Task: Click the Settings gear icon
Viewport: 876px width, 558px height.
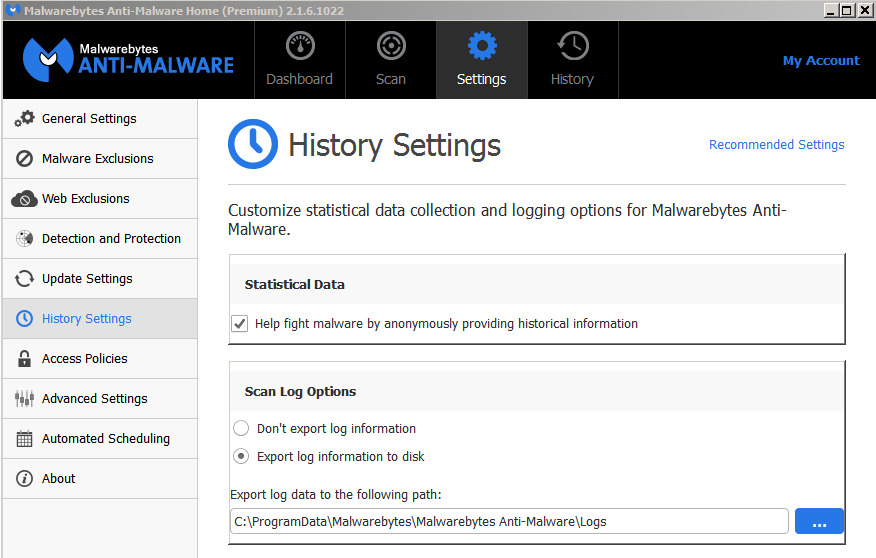Action: 482,45
